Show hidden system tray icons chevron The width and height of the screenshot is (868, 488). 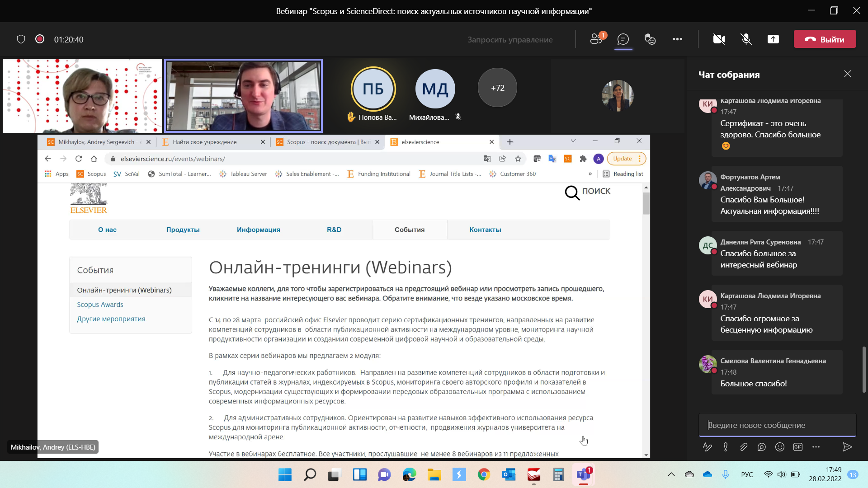671,474
